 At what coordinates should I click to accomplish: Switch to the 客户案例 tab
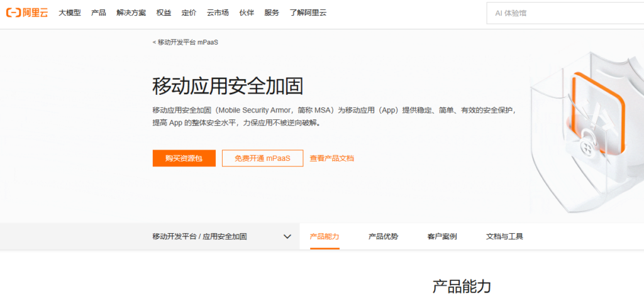442,236
